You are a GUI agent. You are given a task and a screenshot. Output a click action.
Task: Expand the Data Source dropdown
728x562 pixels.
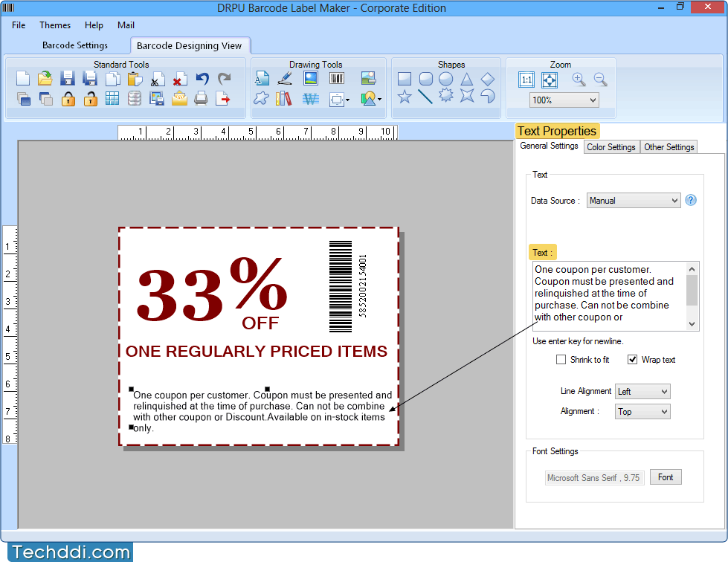[634, 201]
